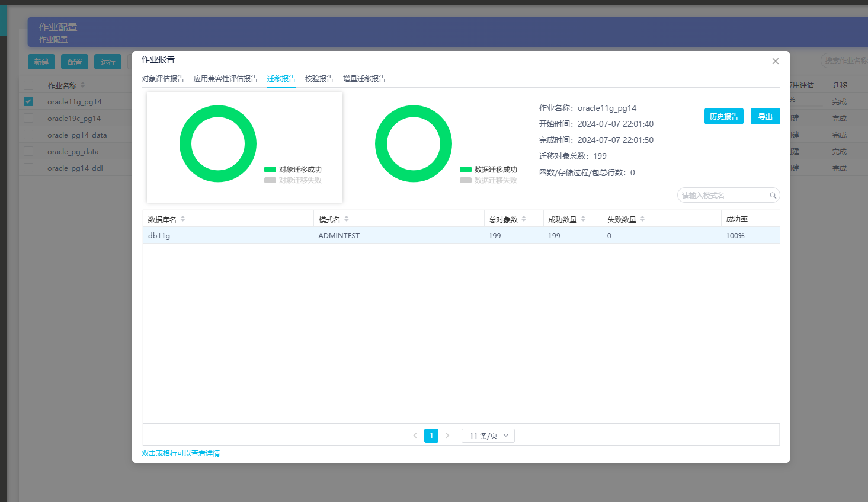Sort table by 模式名 column

click(x=347, y=219)
